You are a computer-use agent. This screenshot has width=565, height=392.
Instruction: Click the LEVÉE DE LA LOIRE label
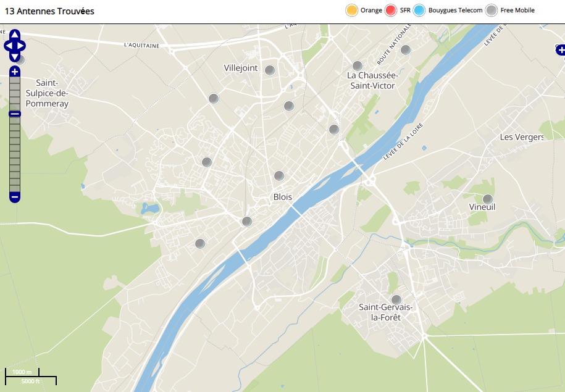(403, 141)
